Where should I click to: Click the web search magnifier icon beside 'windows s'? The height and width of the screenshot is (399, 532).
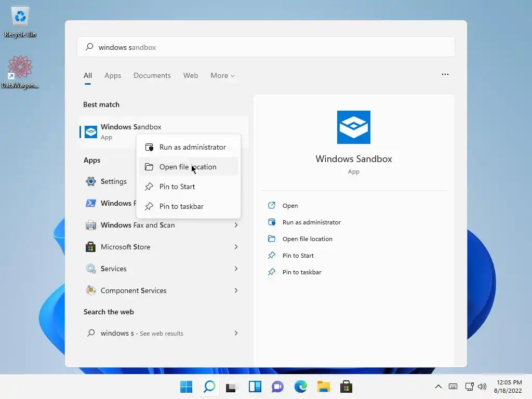(x=91, y=333)
